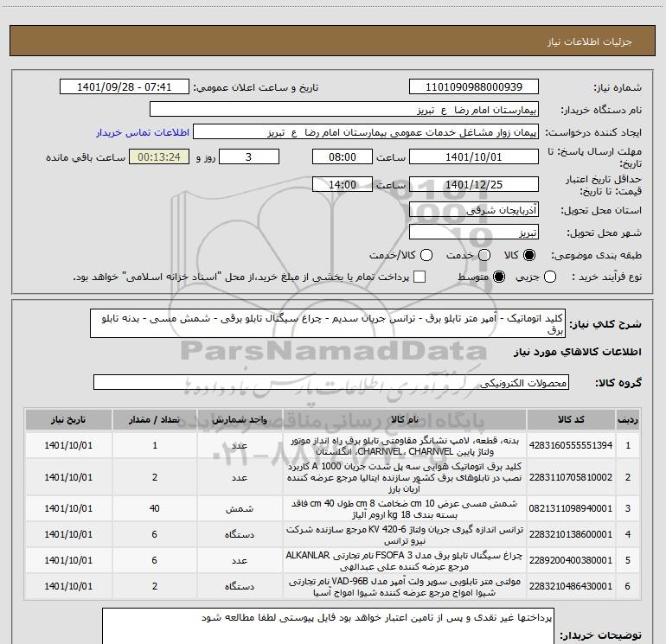Image resolution: width=666 pixels, height=644 pixels.
Task: Click the شمش مسی item name in row 3
Action: point(405,509)
